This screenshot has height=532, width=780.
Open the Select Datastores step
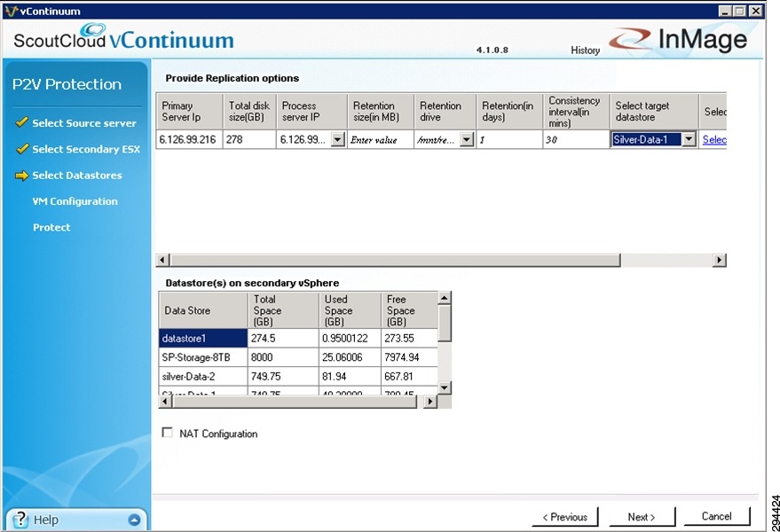click(x=77, y=175)
